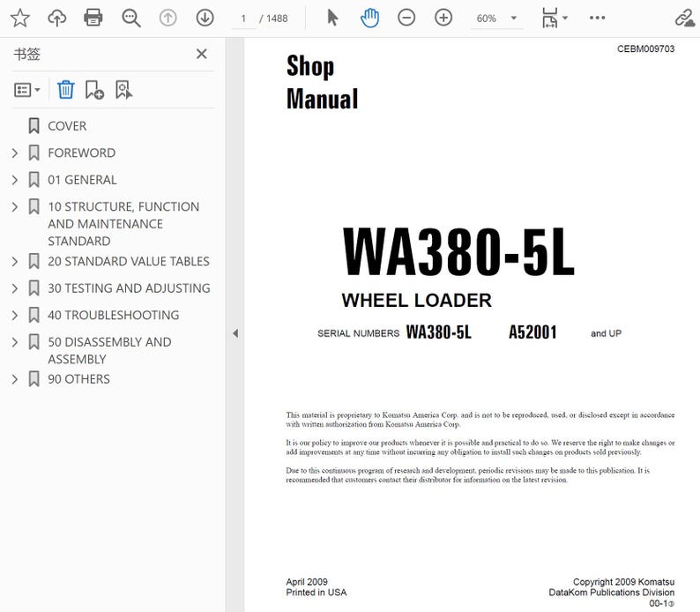The image size is (700, 612).
Task: Click the page number input field
Action: [x=243, y=19]
